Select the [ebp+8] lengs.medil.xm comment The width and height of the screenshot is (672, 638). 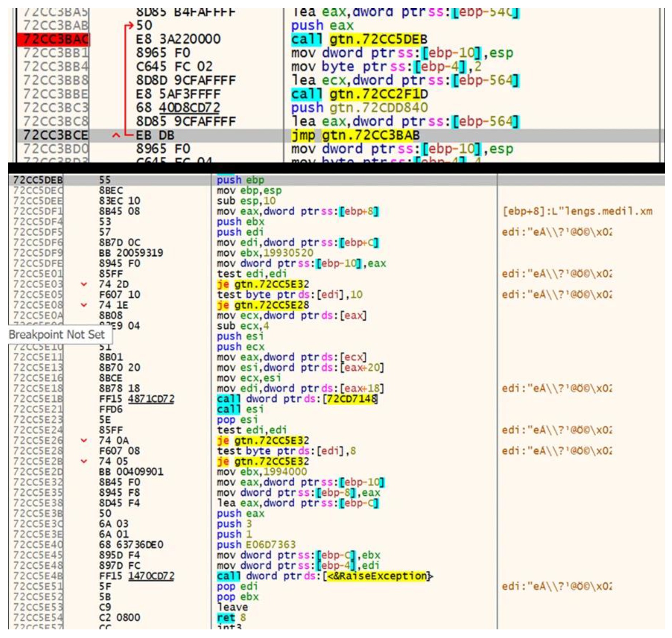[x=577, y=211]
